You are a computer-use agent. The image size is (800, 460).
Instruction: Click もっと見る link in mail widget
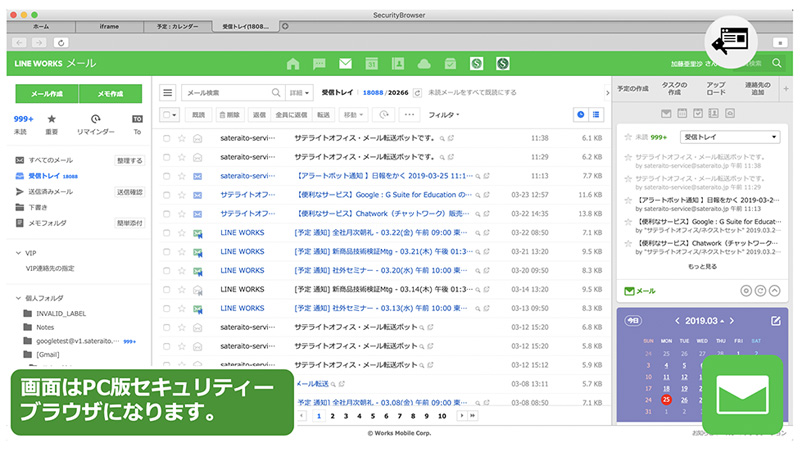tap(702, 267)
